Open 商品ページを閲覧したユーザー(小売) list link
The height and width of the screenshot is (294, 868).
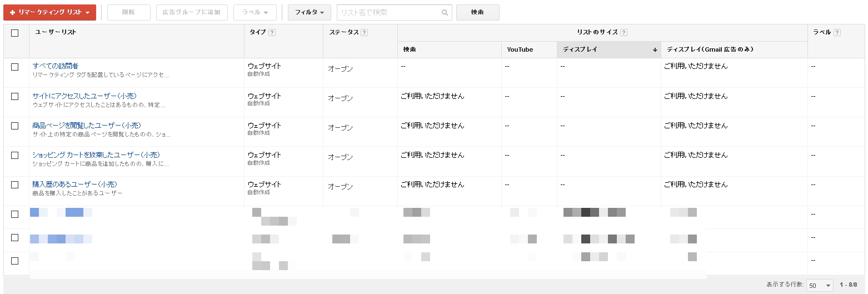coord(87,125)
